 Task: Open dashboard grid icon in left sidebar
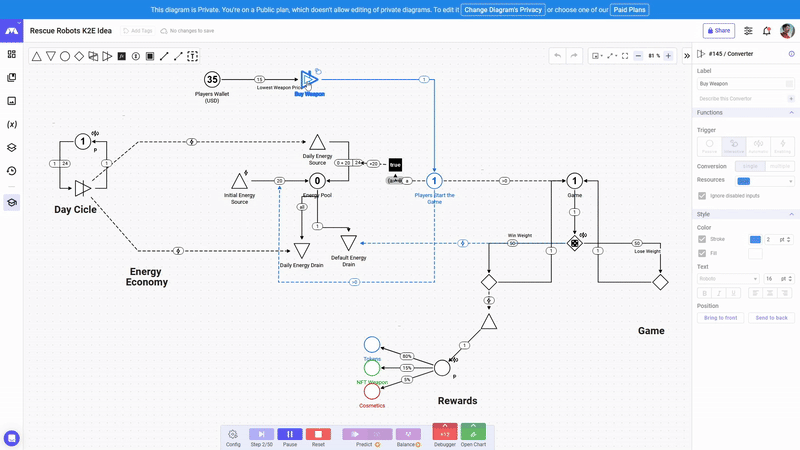(x=11, y=54)
